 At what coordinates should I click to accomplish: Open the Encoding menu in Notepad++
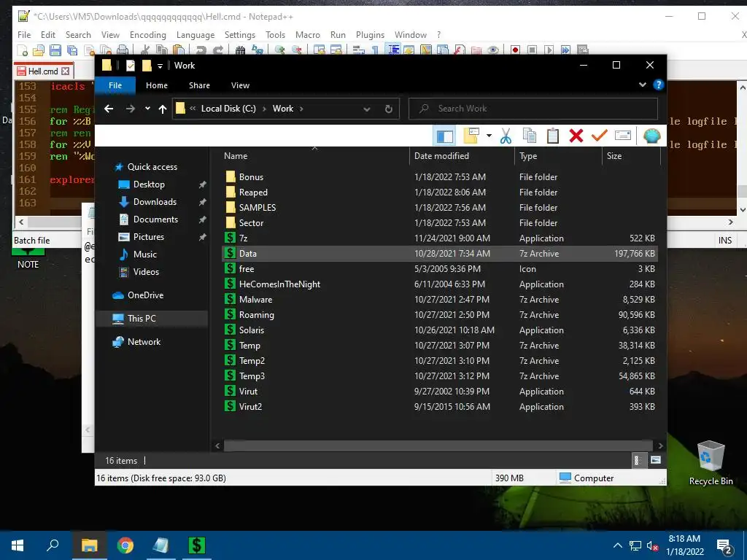(x=147, y=35)
